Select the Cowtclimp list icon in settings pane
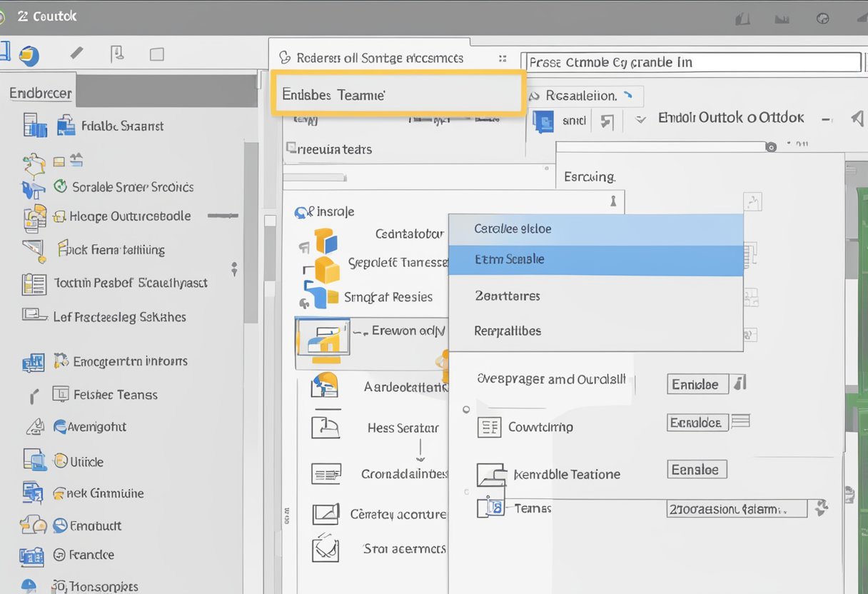Screen dimensions: 868x594 tap(490, 427)
